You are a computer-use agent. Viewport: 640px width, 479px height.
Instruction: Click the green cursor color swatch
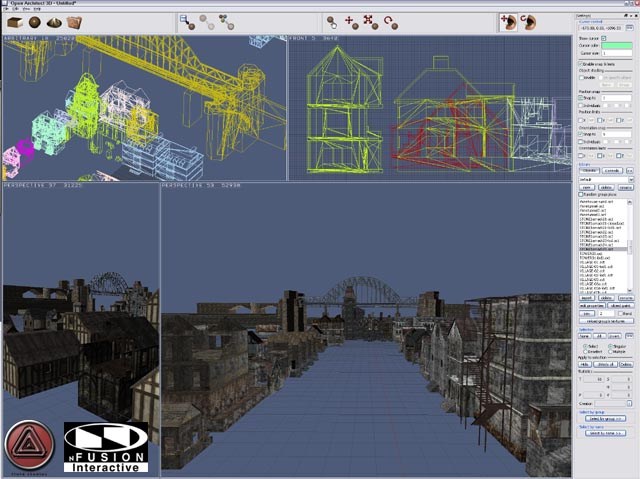[x=617, y=45]
